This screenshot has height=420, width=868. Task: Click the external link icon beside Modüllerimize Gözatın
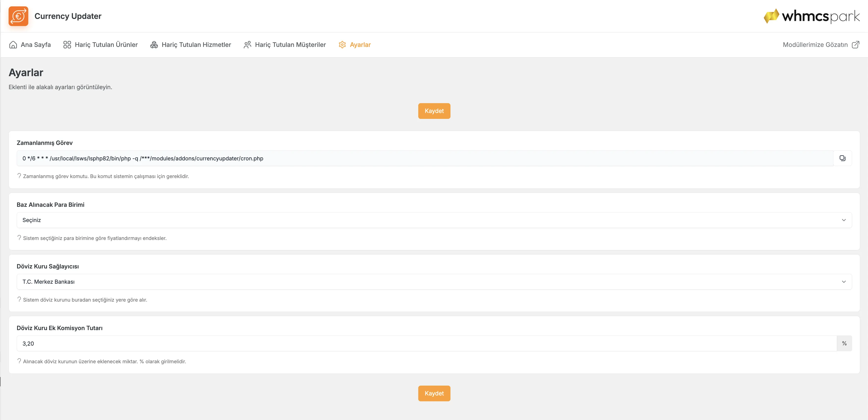pos(855,45)
